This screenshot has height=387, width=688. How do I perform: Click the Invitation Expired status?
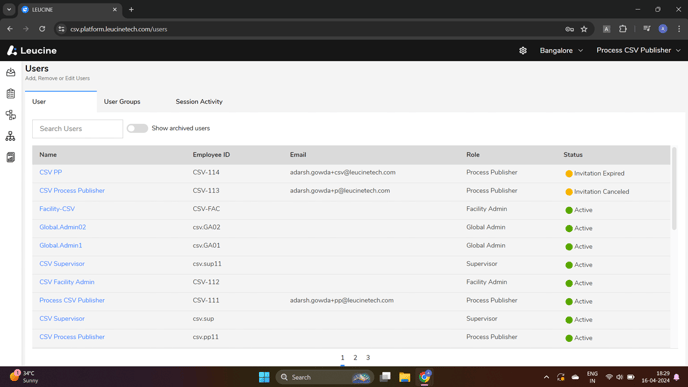[x=595, y=174]
